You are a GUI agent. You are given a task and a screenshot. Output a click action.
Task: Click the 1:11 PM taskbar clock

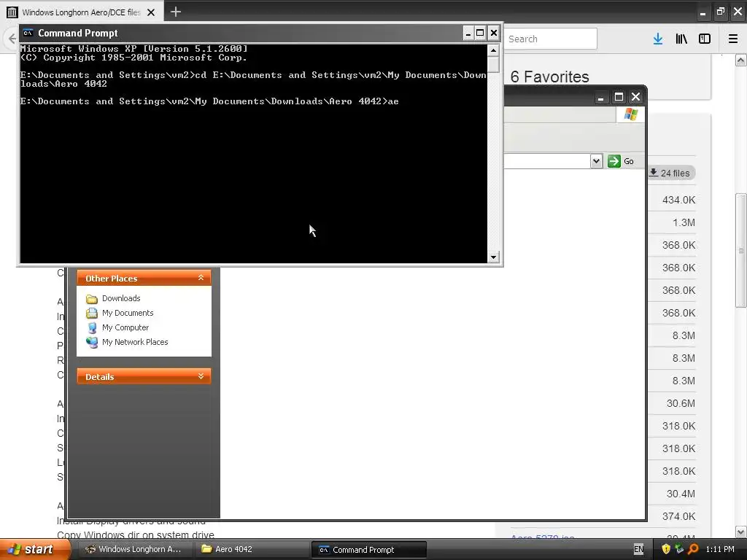(720, 549)
